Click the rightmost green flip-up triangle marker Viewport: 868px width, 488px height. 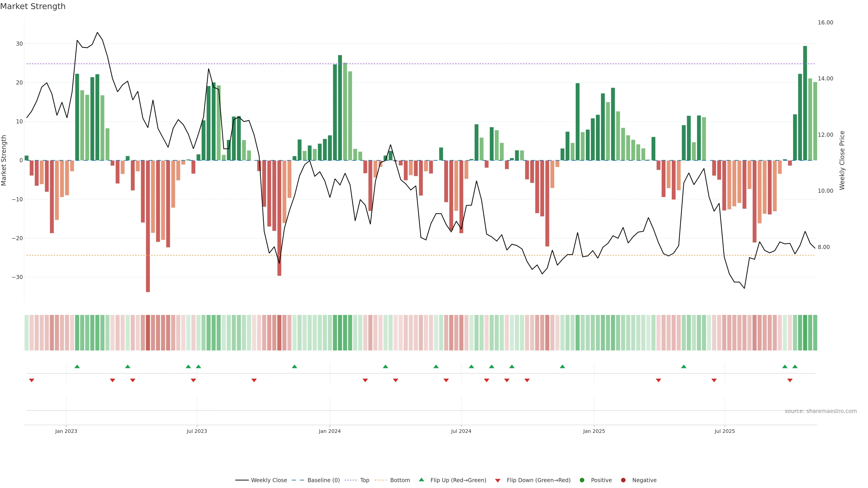795,366
